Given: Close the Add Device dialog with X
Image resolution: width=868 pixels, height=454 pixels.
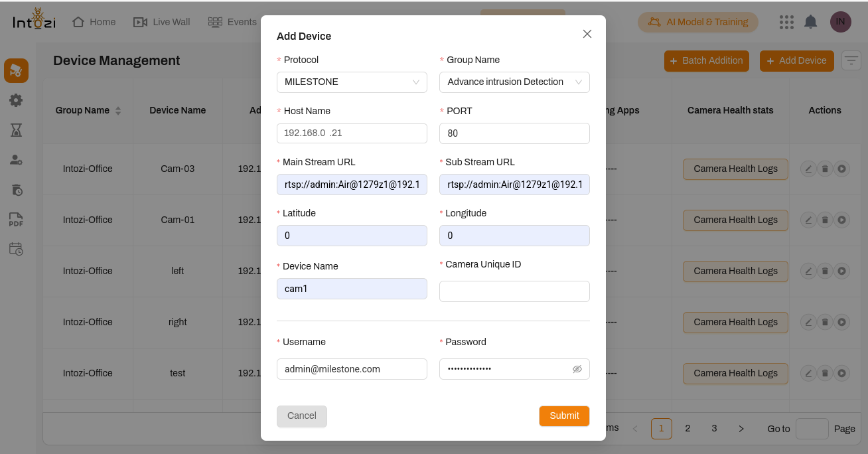Looking at the screenshot, I should coord(587,34).
